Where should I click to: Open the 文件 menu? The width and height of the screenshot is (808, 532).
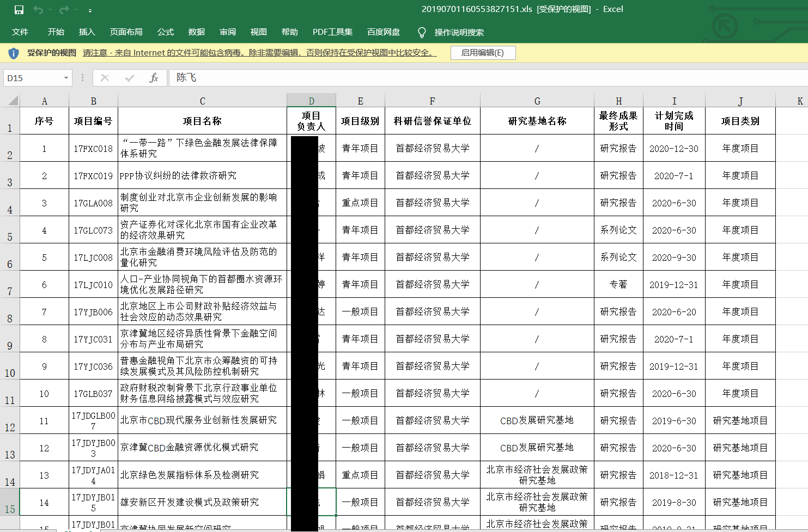click(20, 32)
